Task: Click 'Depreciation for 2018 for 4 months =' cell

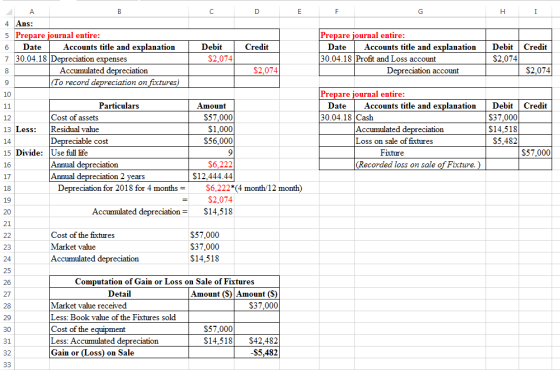Action: point(119,188)
